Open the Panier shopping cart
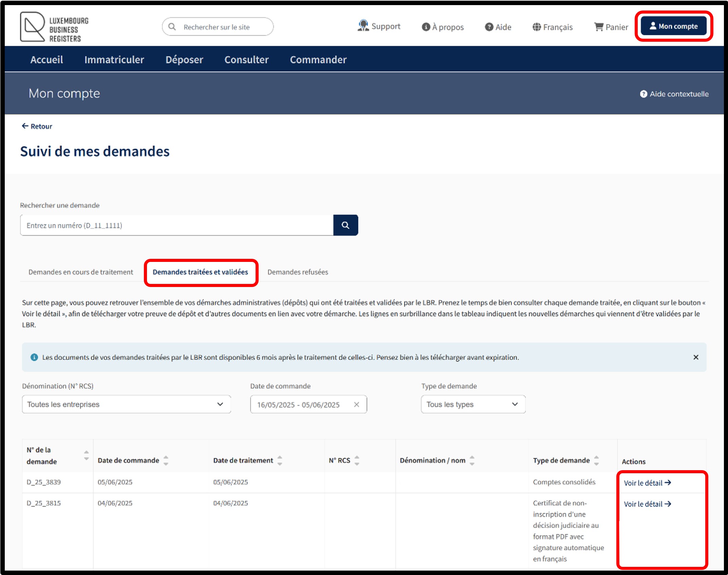 [x=611, y=27]
